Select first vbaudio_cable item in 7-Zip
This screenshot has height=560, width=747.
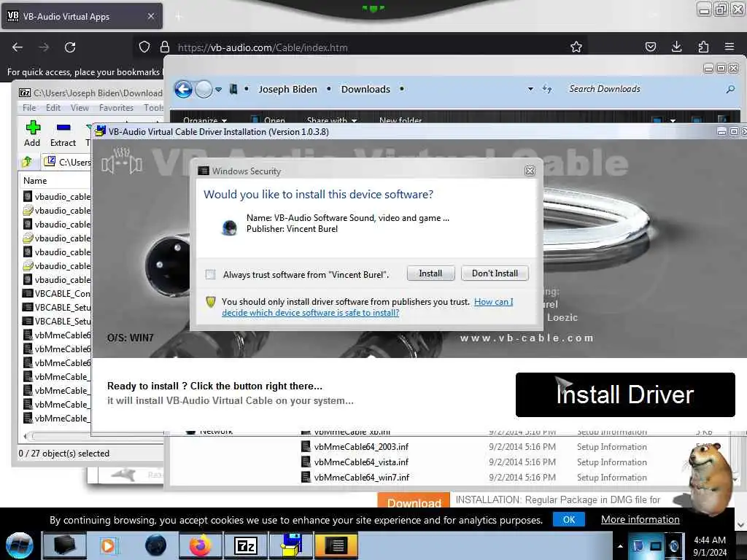57,197
